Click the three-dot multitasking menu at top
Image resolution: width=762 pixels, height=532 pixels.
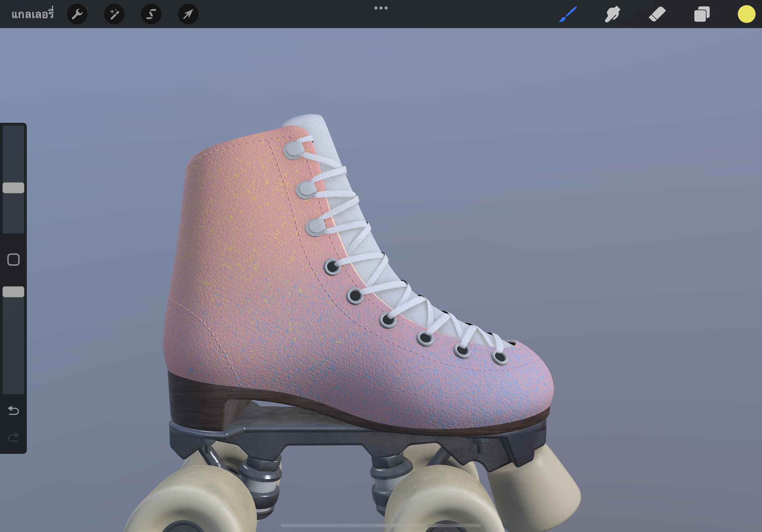tap(381, 8)
